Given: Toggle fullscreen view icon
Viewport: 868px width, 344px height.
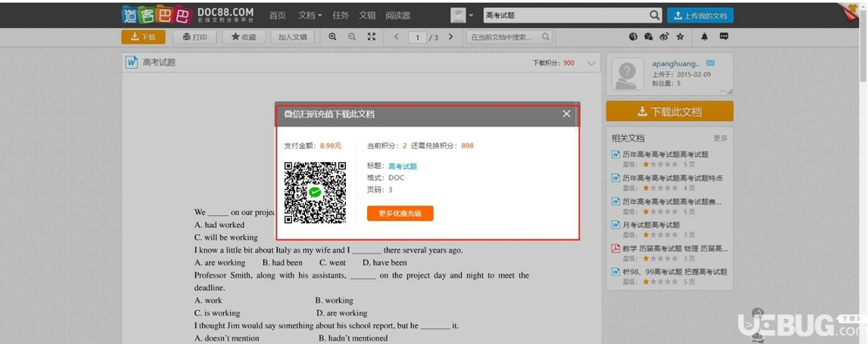Looking at the screenshot, I should pos(371,37).
